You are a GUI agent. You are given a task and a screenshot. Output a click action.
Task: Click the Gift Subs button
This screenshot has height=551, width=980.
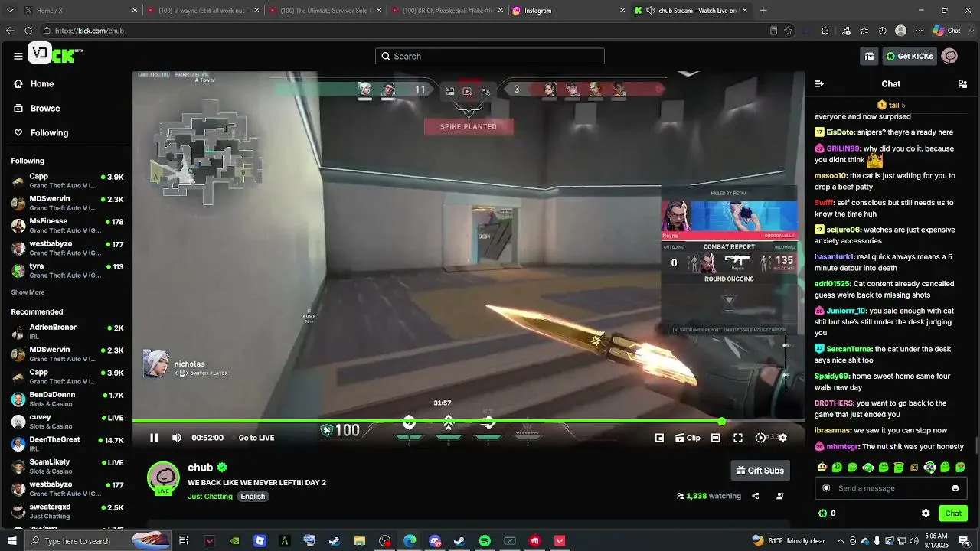point(760,471)
